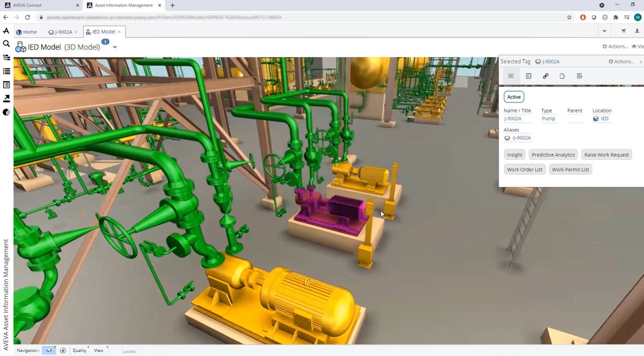Click the shopping cart icon in top bar
The width and height of the screenshot is (644, 356).
click(624, 31)
